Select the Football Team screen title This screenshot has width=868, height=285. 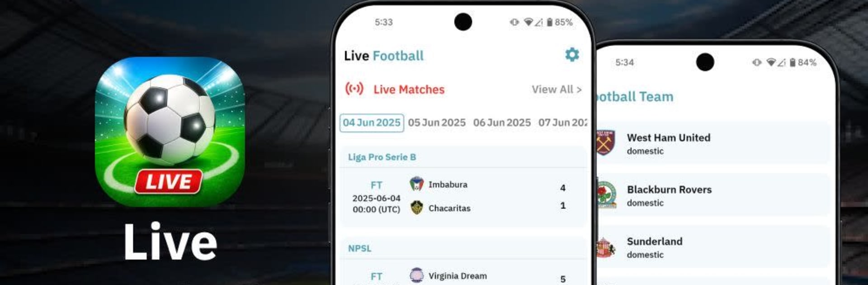tap(635, 96)
